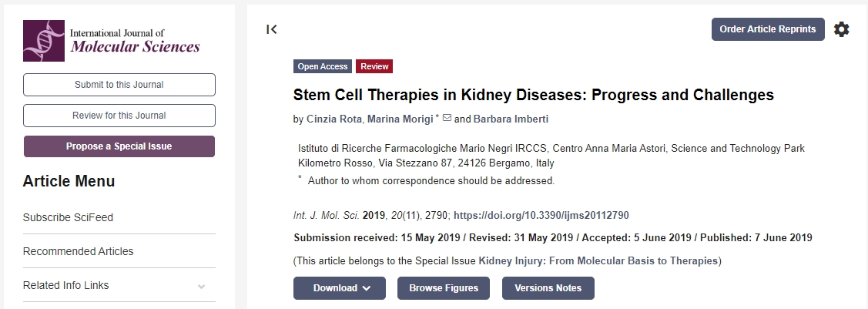Open settings via the gear icon
The image size is (868, 309).
point(842,29)
